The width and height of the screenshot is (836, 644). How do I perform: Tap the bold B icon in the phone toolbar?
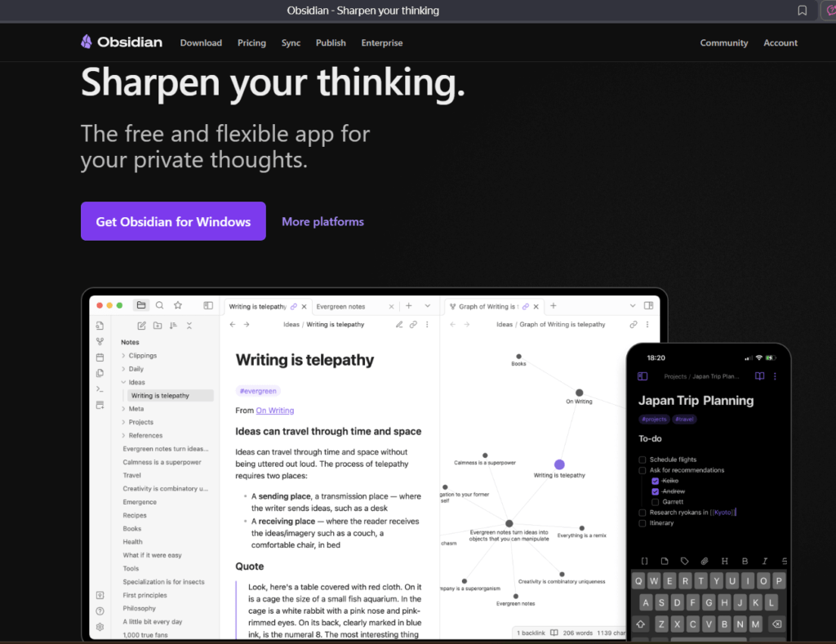[x=745, y=561]
